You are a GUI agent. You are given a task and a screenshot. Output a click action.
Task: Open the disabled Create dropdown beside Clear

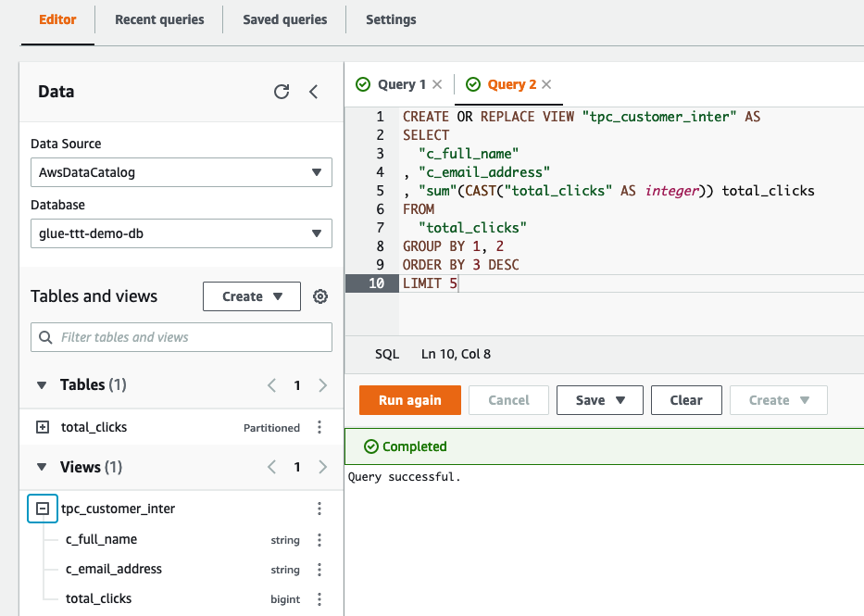(779, 400)
